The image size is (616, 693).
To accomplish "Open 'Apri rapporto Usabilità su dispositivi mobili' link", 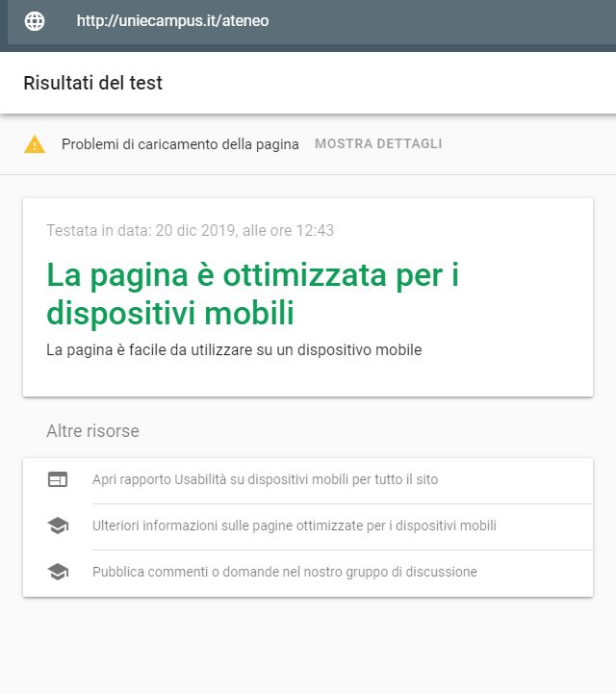I will tap(265, 479).
